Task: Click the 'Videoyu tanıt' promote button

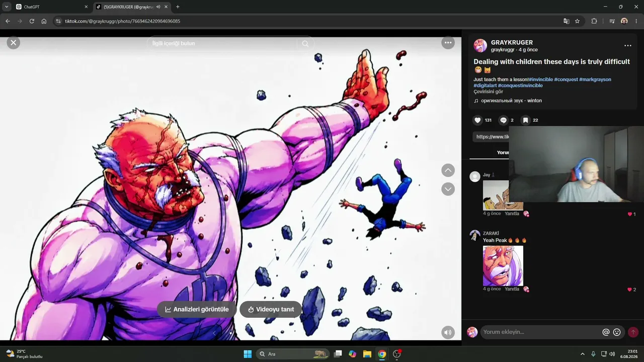Action: coord(271,309)
